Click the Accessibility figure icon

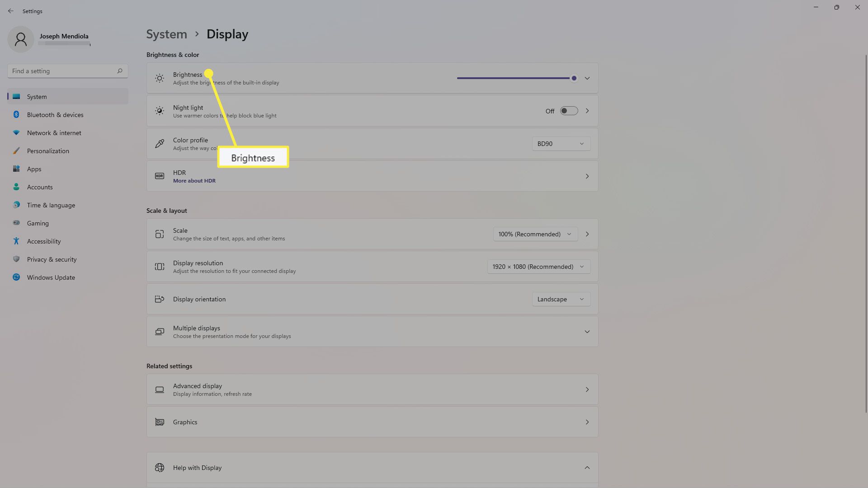pyautogui.click(x=16, y=241)
